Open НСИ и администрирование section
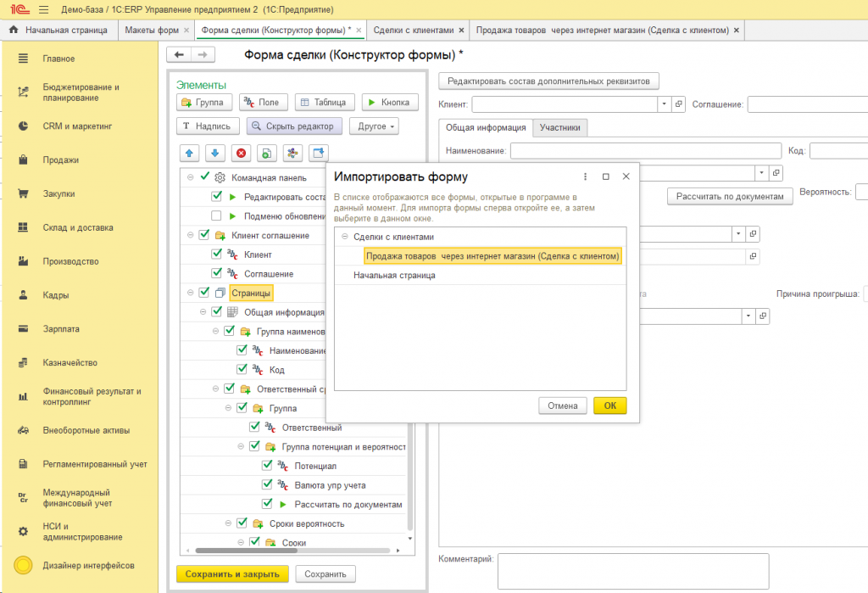The height and width of the screenshot is (593, 868). pyautogui.click(x=82, y=532)
